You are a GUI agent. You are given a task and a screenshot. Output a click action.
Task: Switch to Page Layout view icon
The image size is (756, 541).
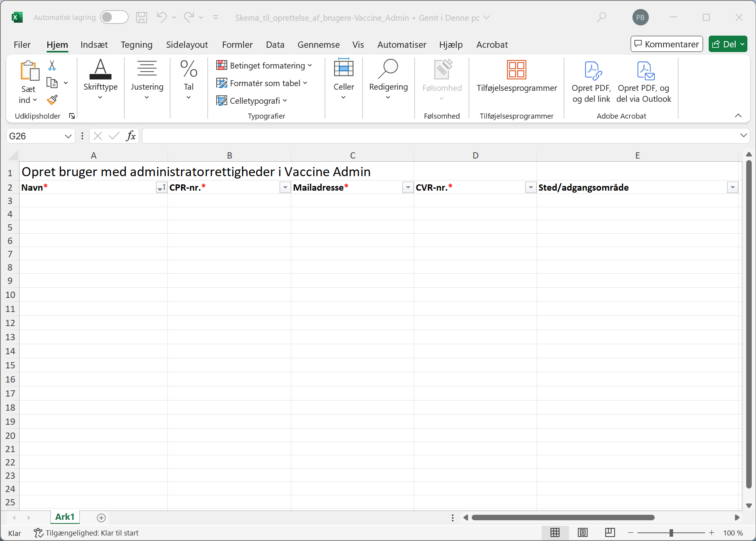(x=582, y=533)
